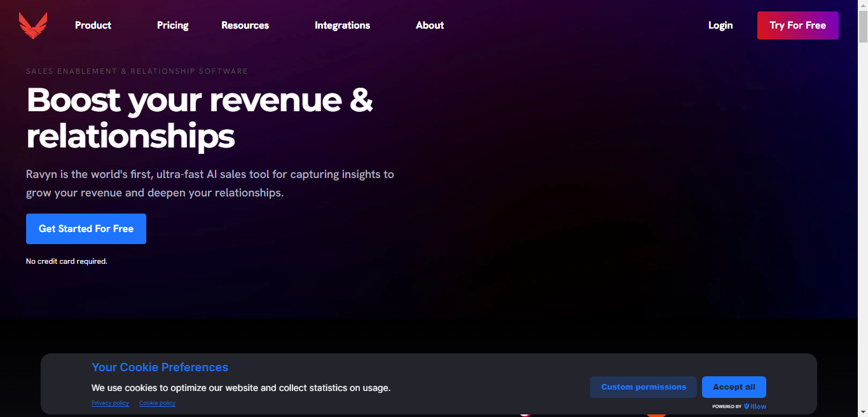Open the Product menu

[93, 25]
